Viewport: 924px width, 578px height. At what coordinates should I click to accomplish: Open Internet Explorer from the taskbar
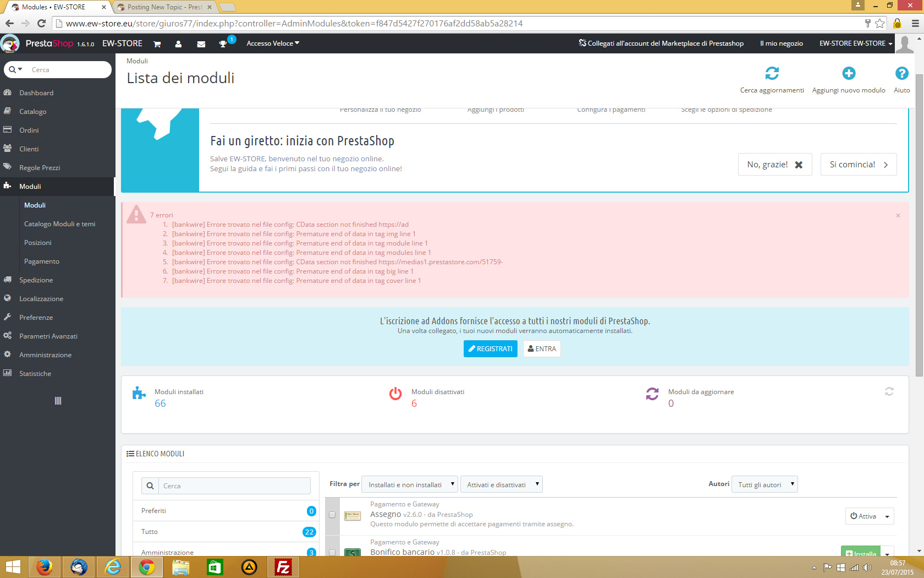click(113, 567)
